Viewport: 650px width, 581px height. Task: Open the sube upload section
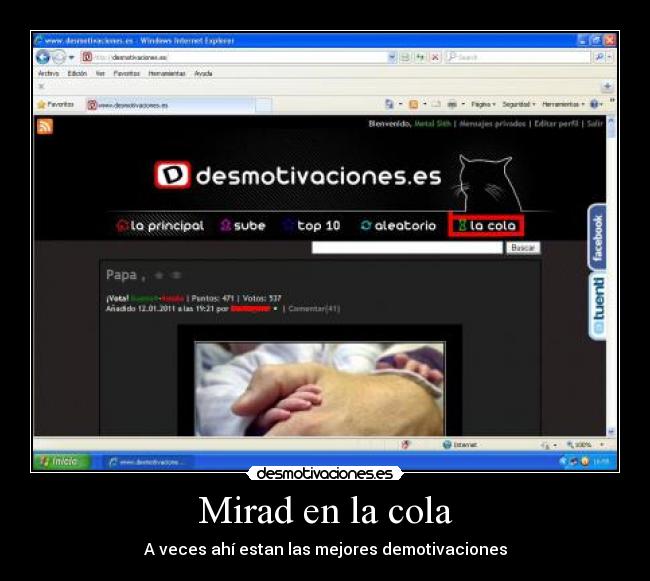coord(243,226)
